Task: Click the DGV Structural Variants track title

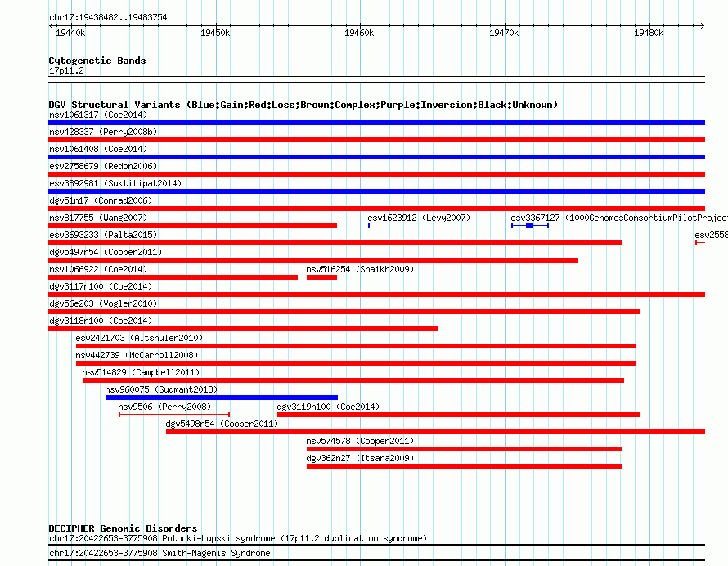Action: (303, 105)
